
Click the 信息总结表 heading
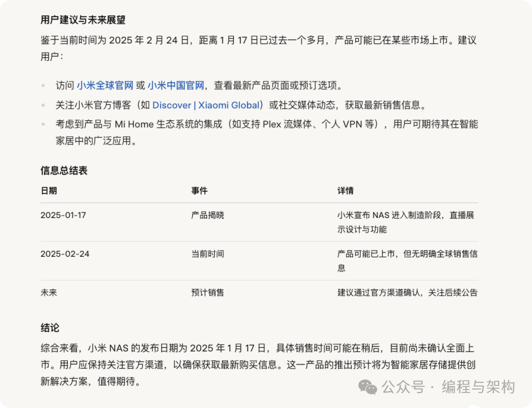point(64,170)
